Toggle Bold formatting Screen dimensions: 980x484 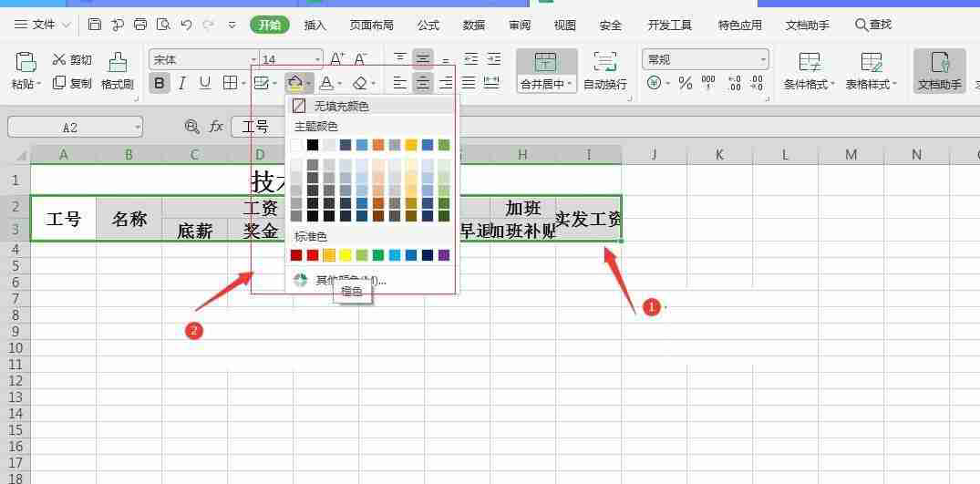pos(160,83)
